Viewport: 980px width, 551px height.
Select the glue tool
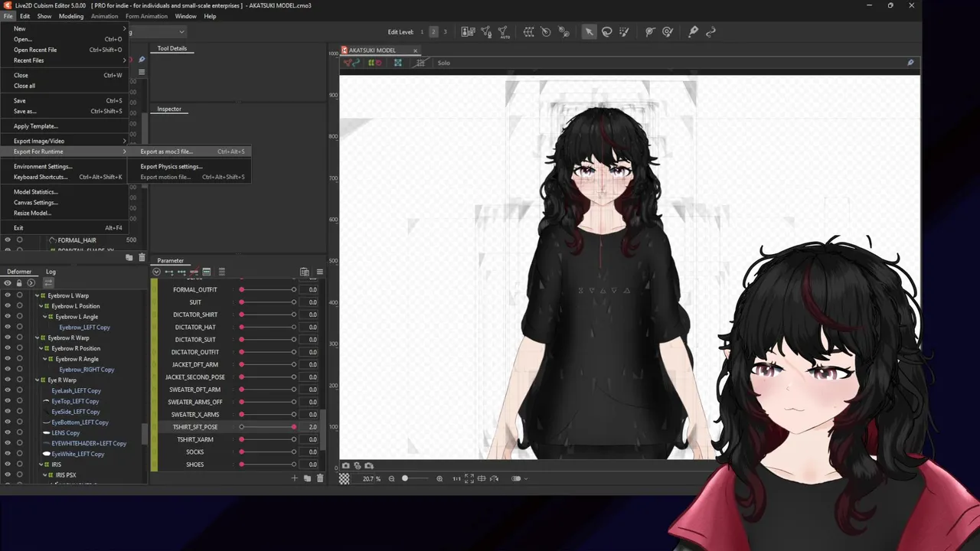pyautogui.click(x=693, y=31)
